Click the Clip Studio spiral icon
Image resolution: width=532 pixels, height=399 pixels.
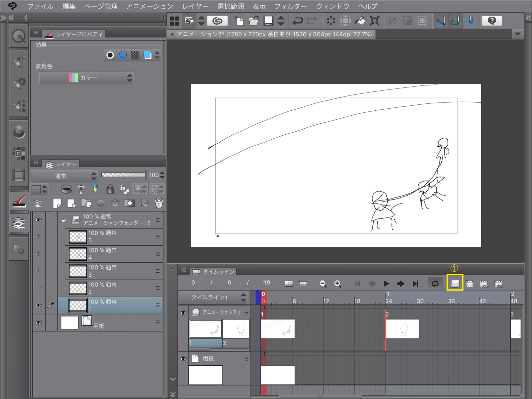tap(217, 21)
